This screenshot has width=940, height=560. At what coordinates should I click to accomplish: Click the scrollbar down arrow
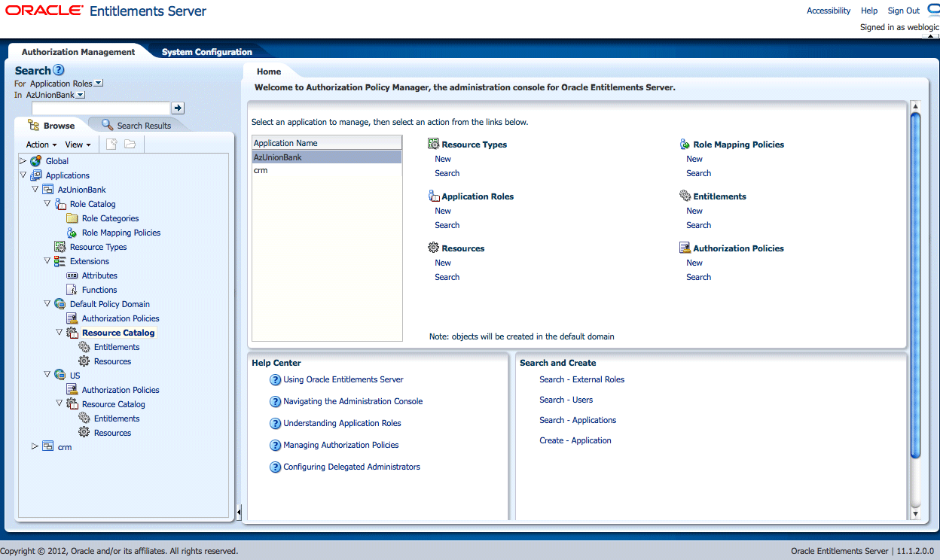(915, 513)
